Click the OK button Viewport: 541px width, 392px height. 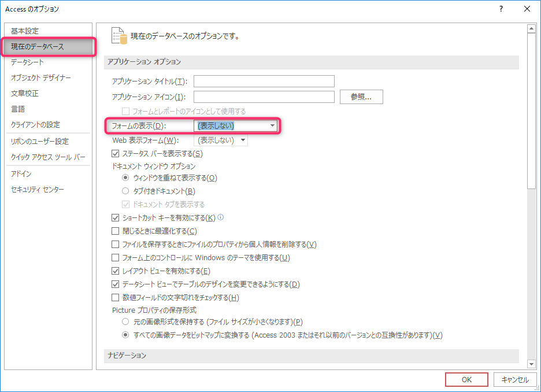tap(466, 380)
